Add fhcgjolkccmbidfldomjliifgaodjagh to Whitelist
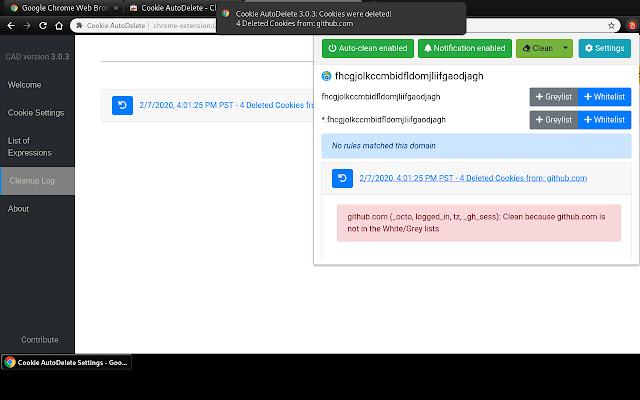 pos(604,97)
